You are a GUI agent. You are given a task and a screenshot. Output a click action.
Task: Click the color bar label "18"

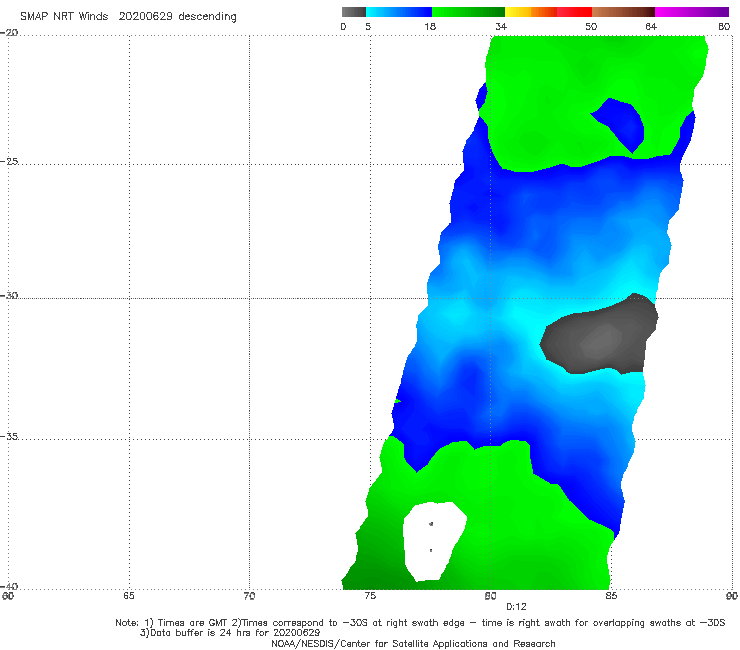[x=430, y=26]
